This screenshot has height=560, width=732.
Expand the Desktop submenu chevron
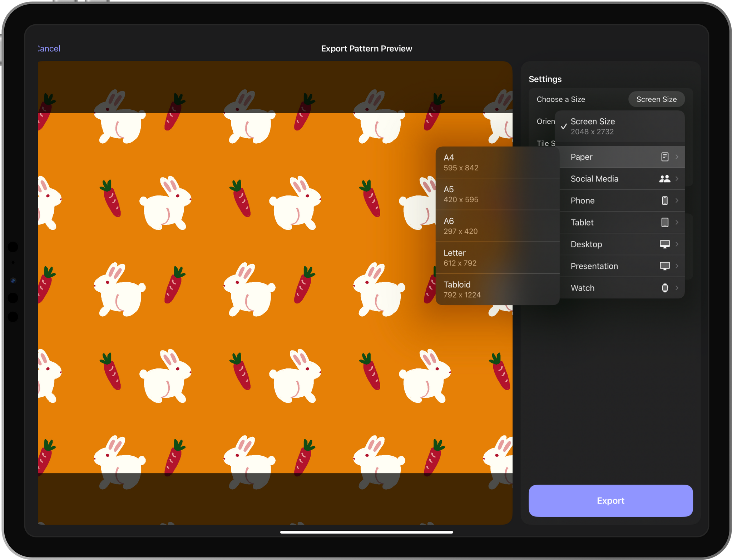click(x=677, y=244)
